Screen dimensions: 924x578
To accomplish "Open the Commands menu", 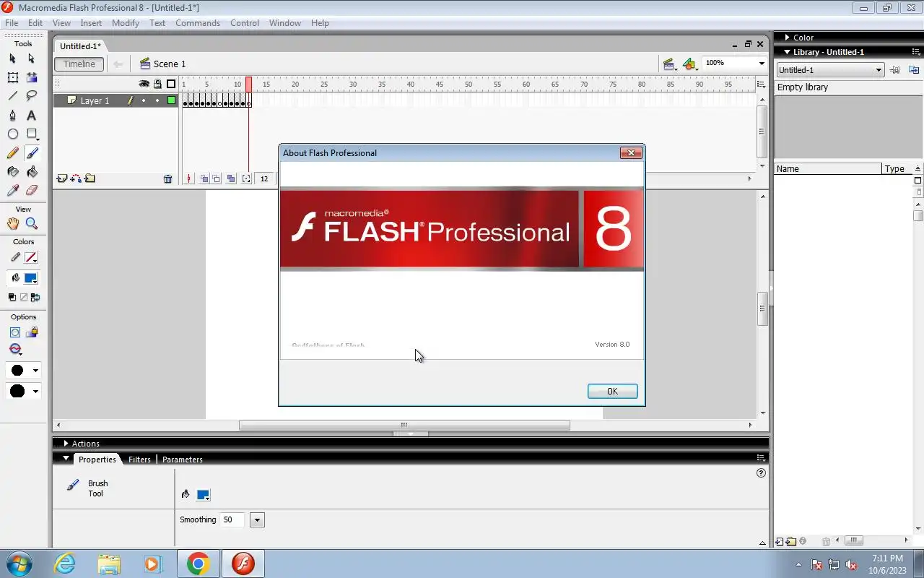I will [x=198, y=23].
